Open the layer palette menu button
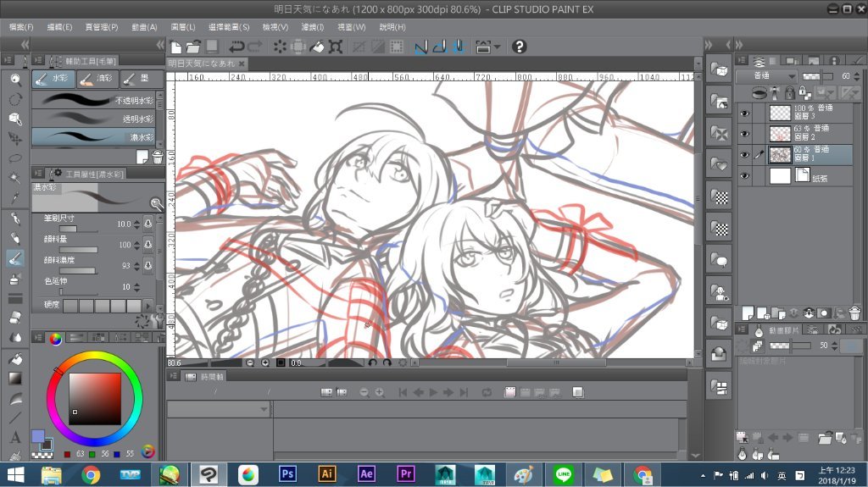This screenshot has width=868, height=487. (743, 60)
